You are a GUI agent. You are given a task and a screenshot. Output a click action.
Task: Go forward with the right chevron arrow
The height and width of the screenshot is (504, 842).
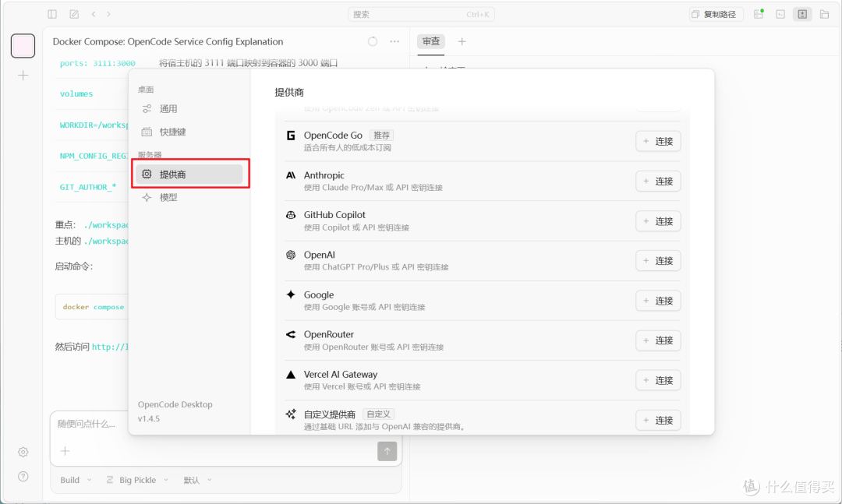click(108, 14)
